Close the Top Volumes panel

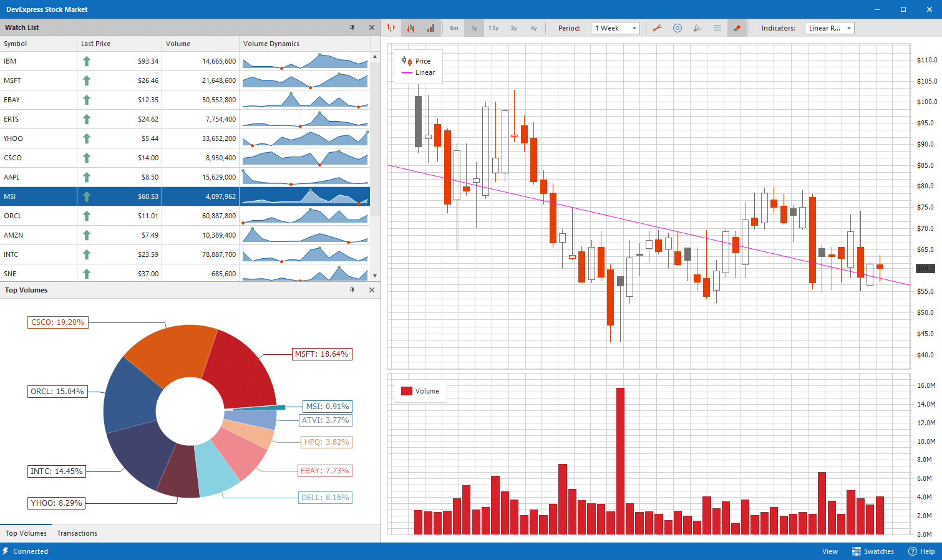tap(372, 290)
